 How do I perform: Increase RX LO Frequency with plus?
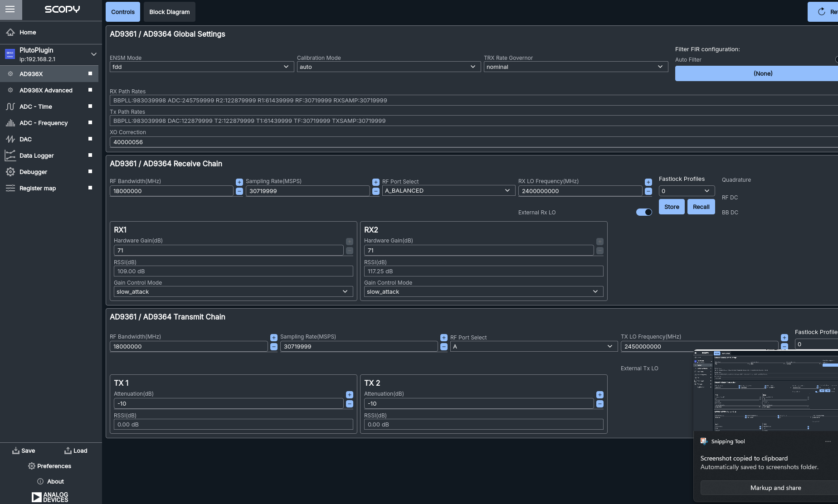click(x=648, y=182)
